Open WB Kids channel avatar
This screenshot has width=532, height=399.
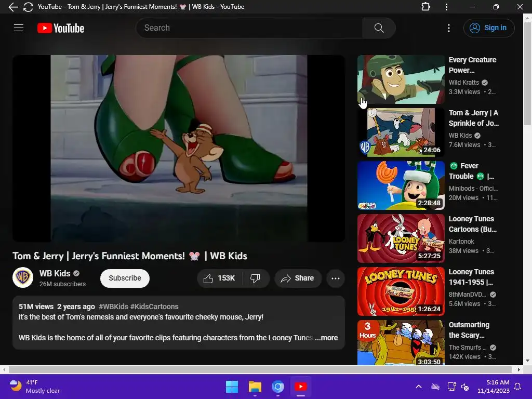coord(23,277)
